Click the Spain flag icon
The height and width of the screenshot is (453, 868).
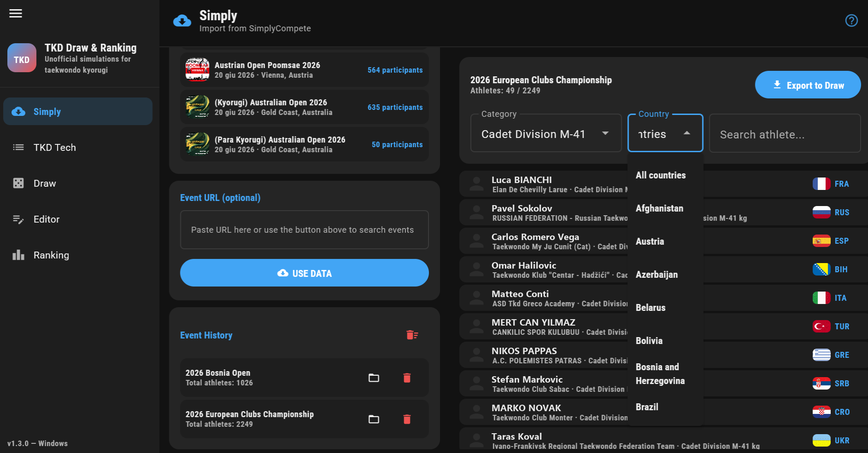point(822,241)
